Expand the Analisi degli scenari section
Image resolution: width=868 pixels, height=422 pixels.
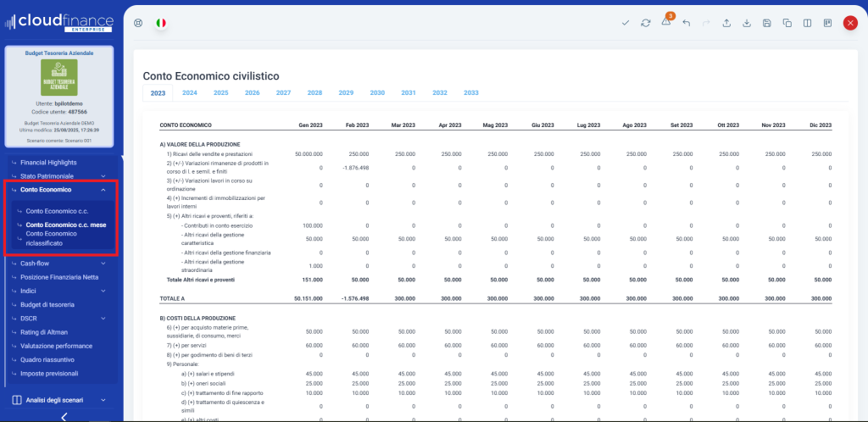tap(103, 399)
